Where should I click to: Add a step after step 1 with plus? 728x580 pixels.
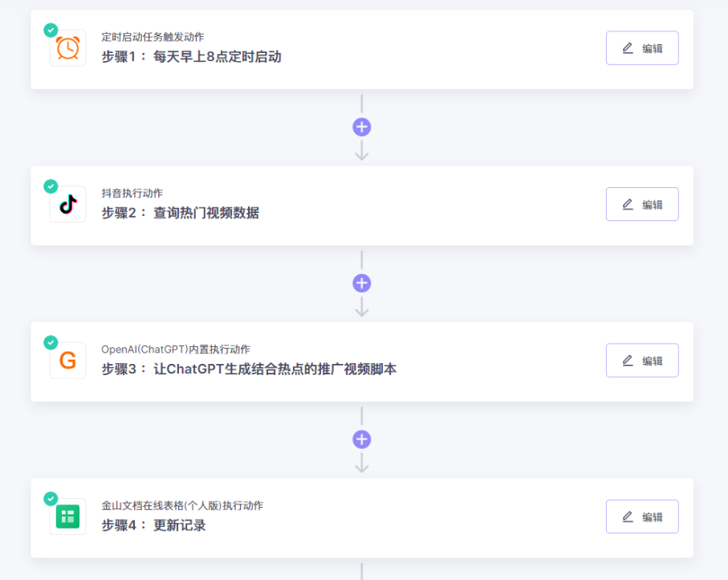[362, 127]
